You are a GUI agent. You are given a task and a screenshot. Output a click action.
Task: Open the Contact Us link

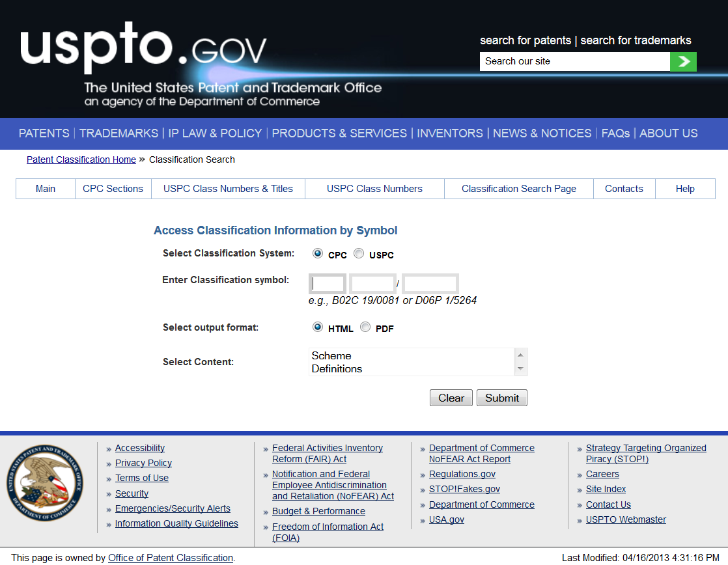[x=608, y=504]
